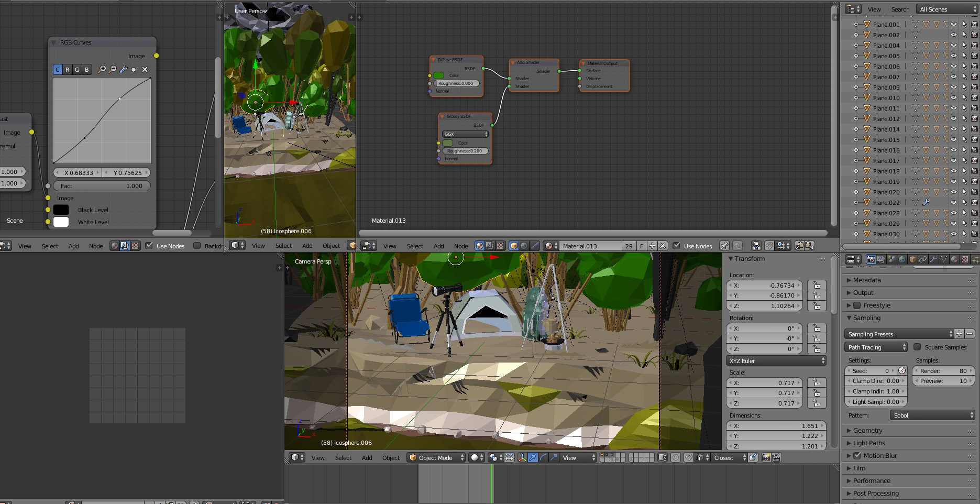Render OpenGL animation (clapper icon) in viewport header
Viewport: 980px width, 504px height.
tap(776, 457)
